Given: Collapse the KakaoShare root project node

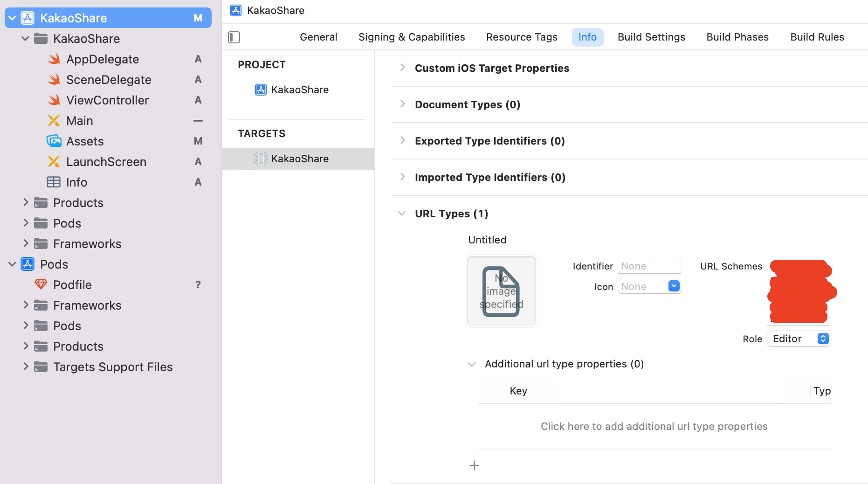Looking at the screenshot, I should [x=12, y=18].
